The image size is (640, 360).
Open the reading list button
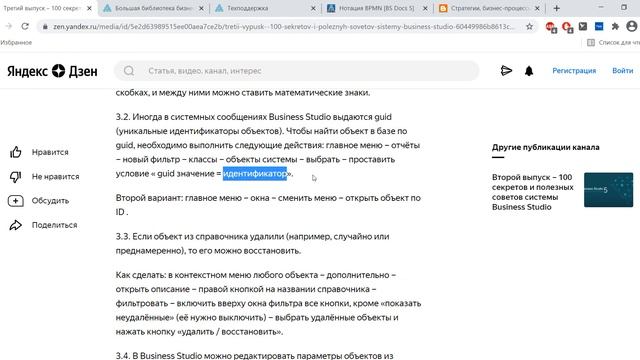[x=613, y=42]
